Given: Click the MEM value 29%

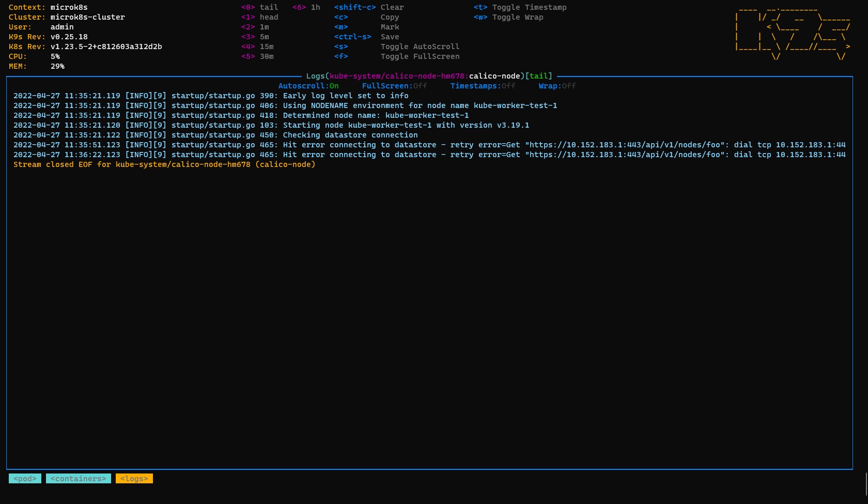Looking at the screenshot, I should 57,66.
